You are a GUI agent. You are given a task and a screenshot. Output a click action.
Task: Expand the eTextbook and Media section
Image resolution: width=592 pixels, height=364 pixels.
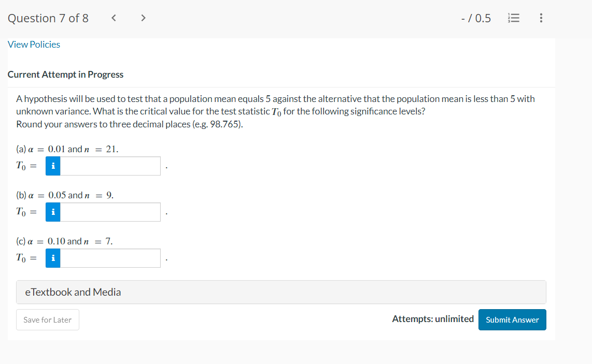(x=73, y=292)
